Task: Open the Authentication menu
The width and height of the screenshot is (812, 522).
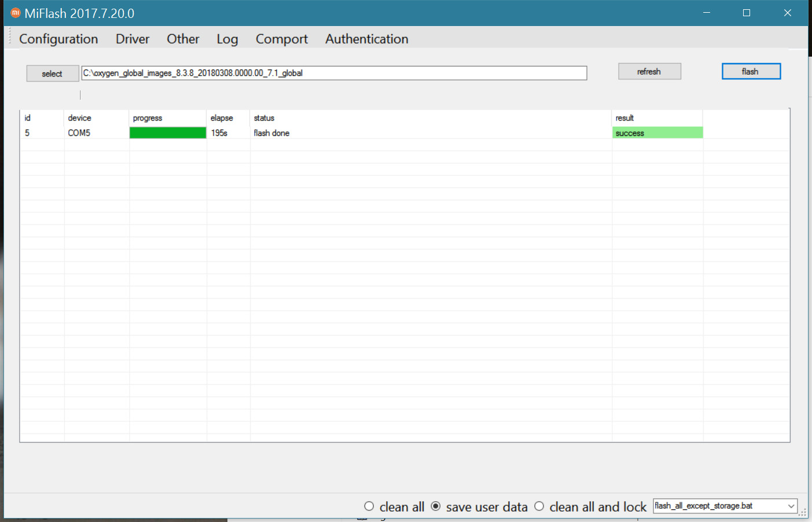Action: [366, 39]
